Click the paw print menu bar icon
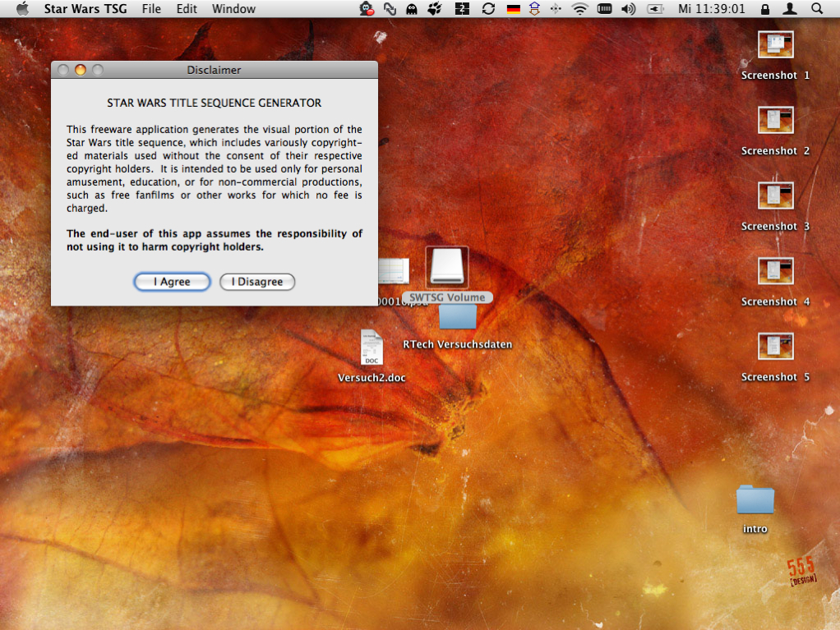 (435, 8)
